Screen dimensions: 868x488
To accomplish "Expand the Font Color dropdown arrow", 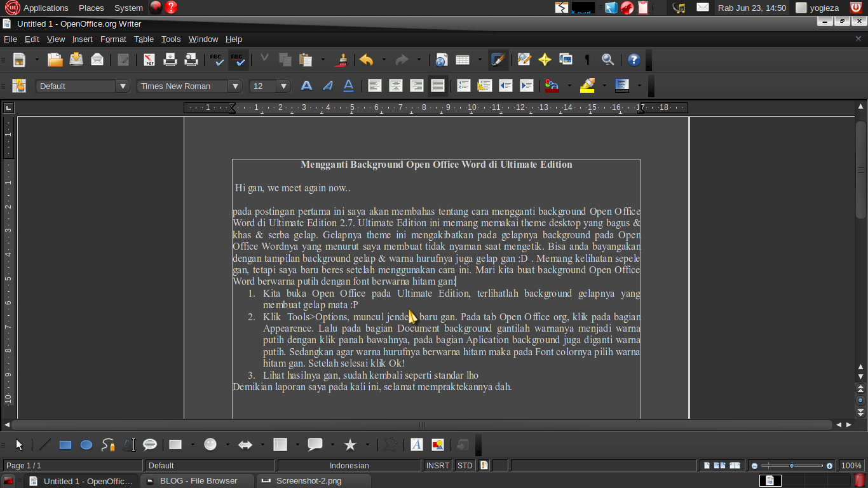I will coord(569,86).
